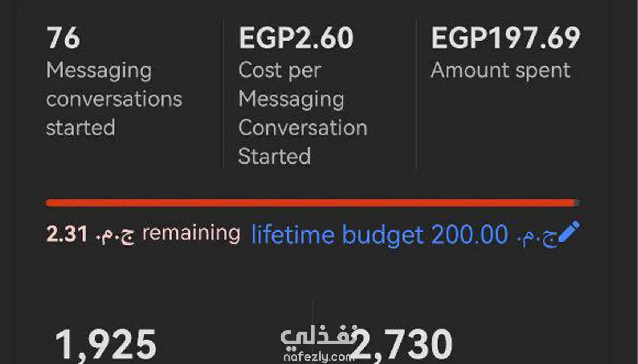Click the Messaging conversations started label
This screenshot has height=364, width=638.
(x=114, y=99)
